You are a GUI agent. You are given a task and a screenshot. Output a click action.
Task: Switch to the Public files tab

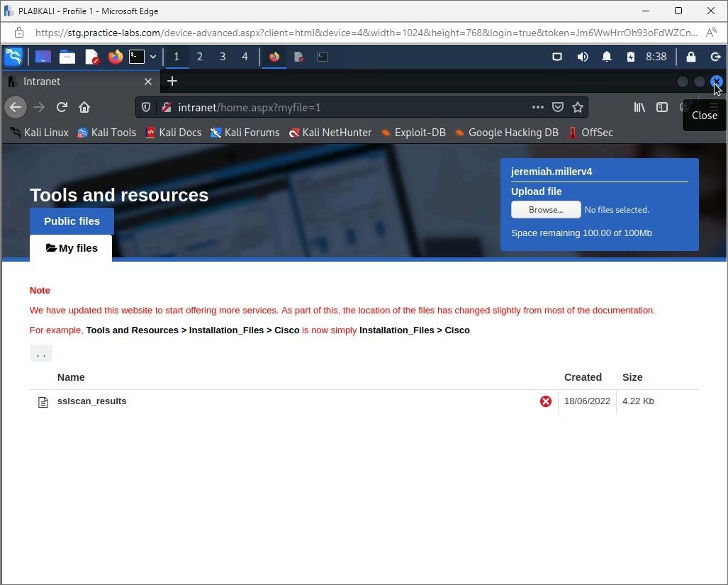[72, 221]
